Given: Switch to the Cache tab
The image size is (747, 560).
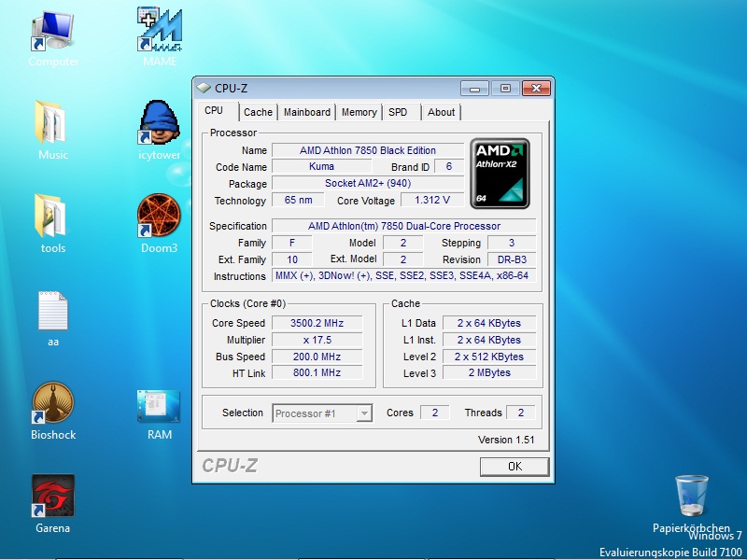Looking at the screenshot, I should 258,112.
